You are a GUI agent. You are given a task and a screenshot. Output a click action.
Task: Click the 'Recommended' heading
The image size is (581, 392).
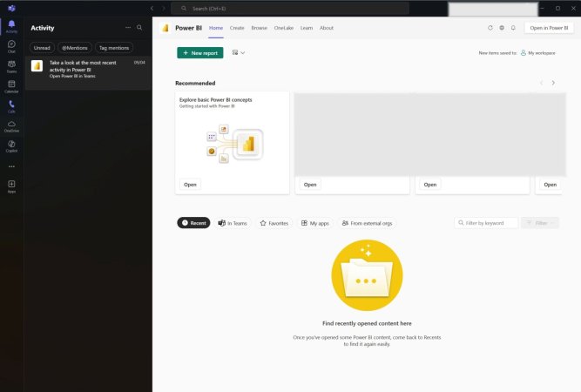tap(195, 83)
